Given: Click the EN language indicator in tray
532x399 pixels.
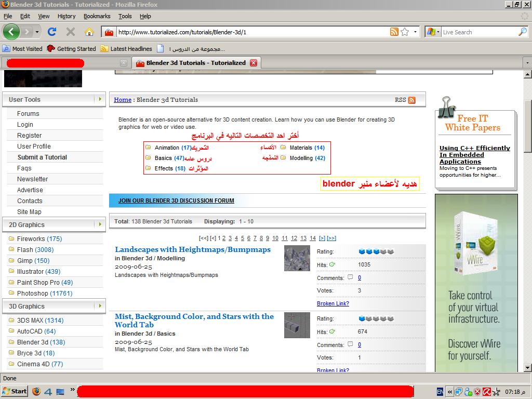Looking at the screenshot, I should [440, 392].
